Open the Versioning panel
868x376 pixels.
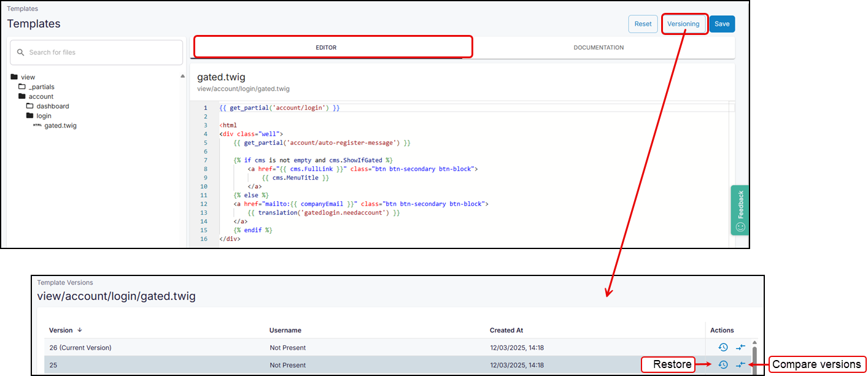click(684, 23)
